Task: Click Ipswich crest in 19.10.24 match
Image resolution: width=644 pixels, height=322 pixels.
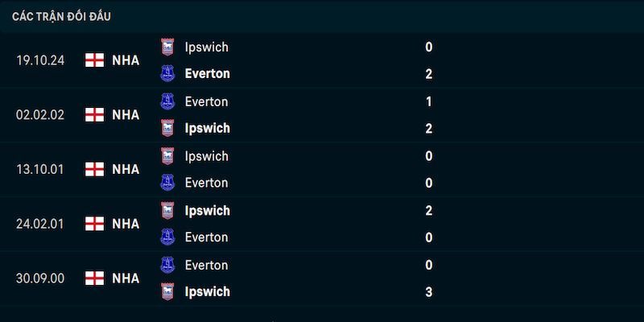Action: [x=167, y=47]
